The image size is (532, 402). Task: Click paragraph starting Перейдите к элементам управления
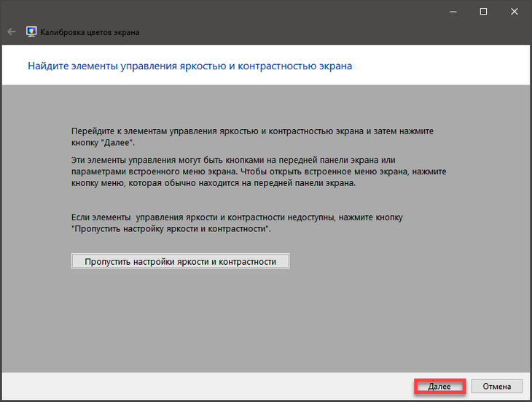point(252,137)
